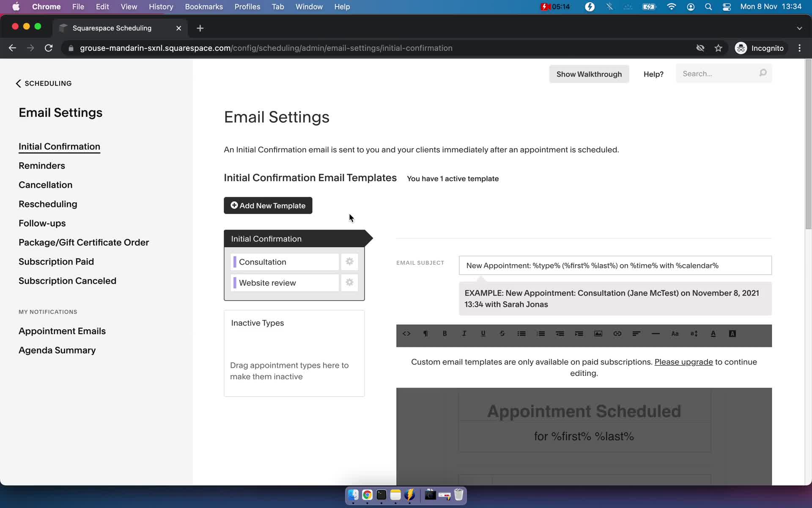
Task: Open Profiles menu in menu bar
Action: tap(247, 7)
